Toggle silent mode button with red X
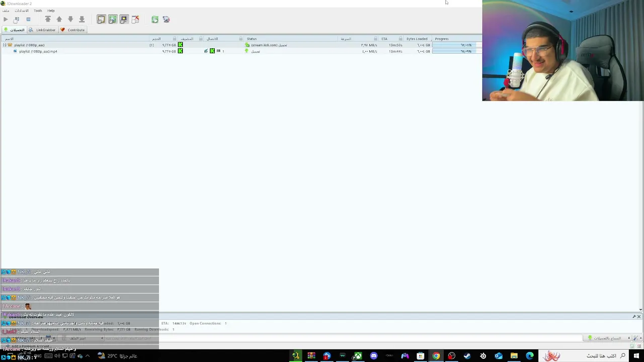 pos(135,19)
